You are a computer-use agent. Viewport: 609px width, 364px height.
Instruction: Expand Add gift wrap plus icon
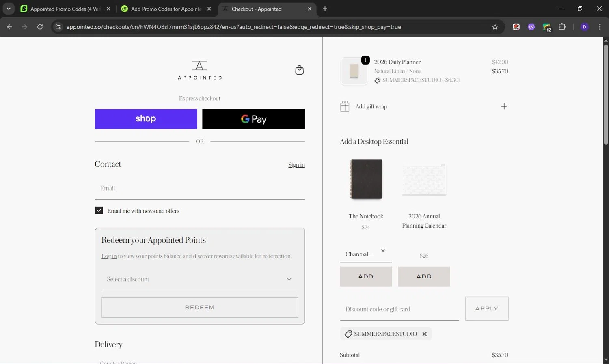click(x=504, y=106)
